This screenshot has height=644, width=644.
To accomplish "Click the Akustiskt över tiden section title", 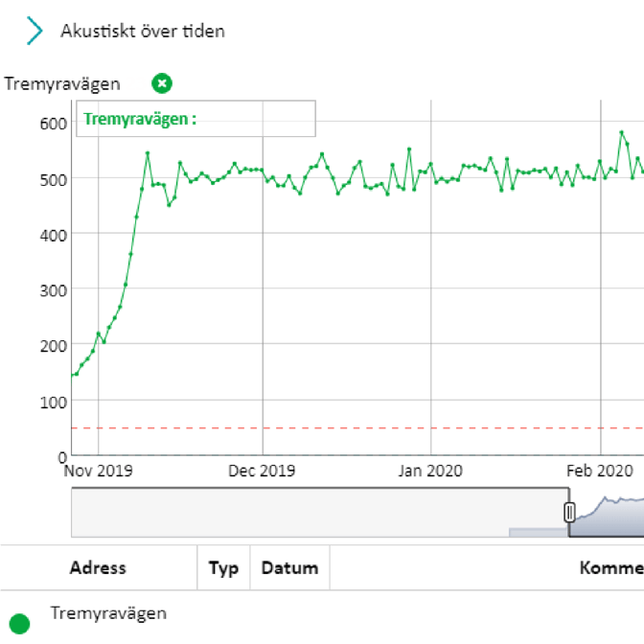I will [143, 31].
